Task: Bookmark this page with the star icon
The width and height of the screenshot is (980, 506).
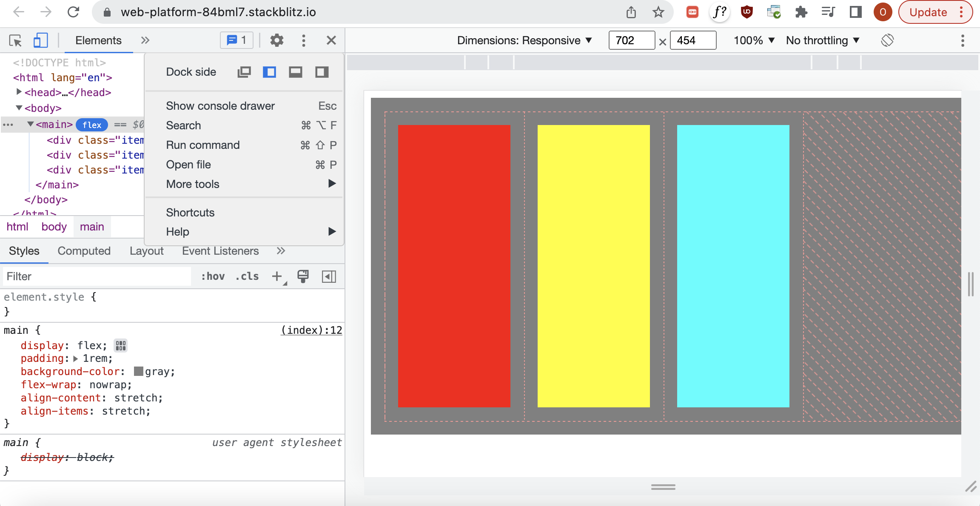Action: pos(658,12)
